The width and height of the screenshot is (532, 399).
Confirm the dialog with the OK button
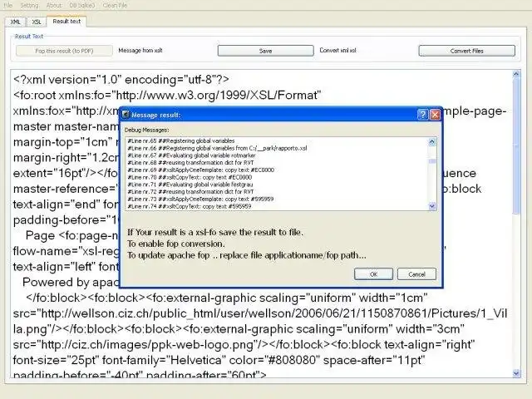click(373, 274)
